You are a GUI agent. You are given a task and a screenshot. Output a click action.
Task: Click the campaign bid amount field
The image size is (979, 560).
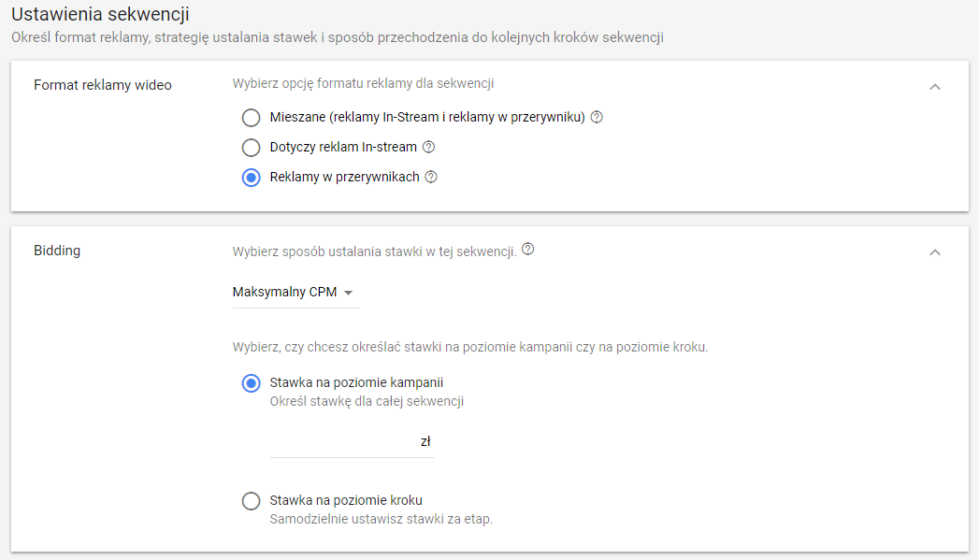point(353,442)
